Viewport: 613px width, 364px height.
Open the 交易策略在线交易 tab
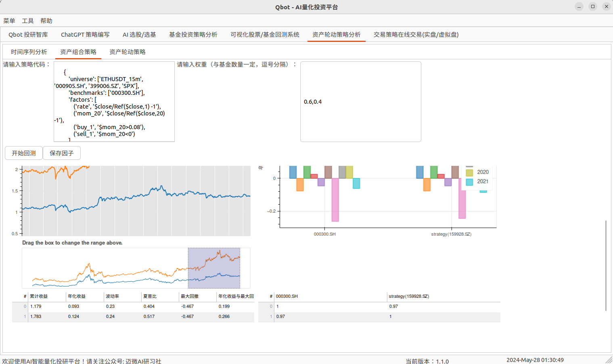(416, 35)
